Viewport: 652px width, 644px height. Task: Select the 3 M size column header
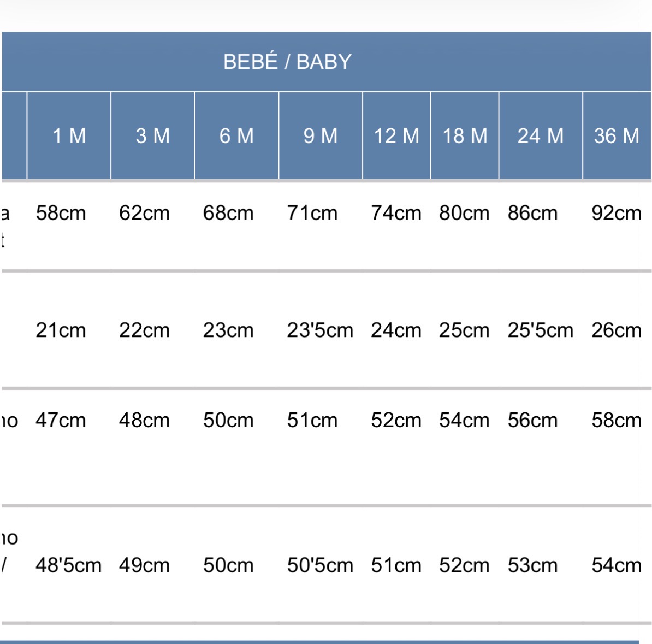(x=152, y=135)
